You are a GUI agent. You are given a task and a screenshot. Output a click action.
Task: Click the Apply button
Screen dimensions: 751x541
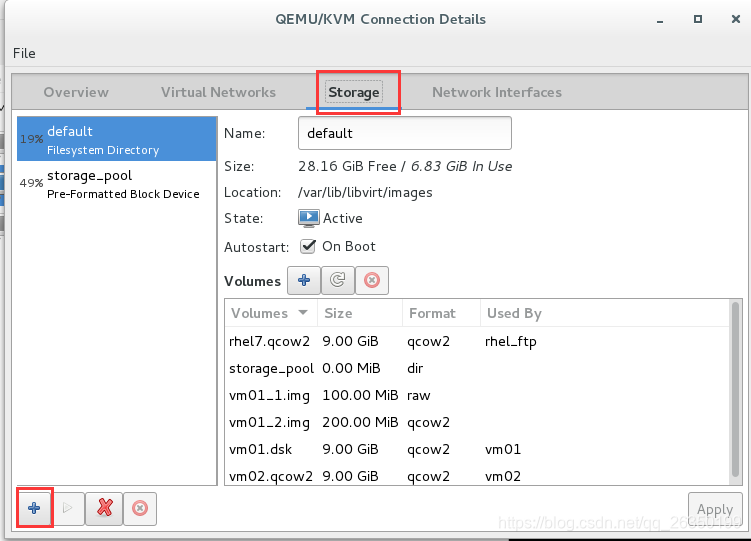pos(715,509)
